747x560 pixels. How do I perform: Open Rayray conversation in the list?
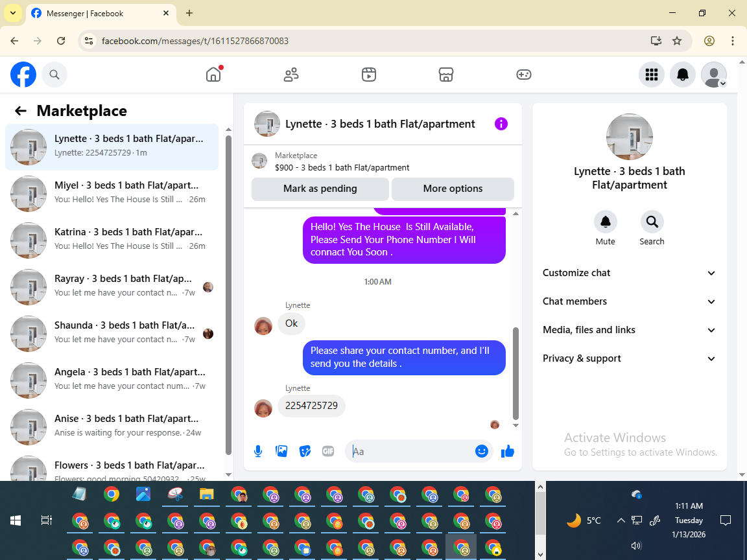pos(112,286)
